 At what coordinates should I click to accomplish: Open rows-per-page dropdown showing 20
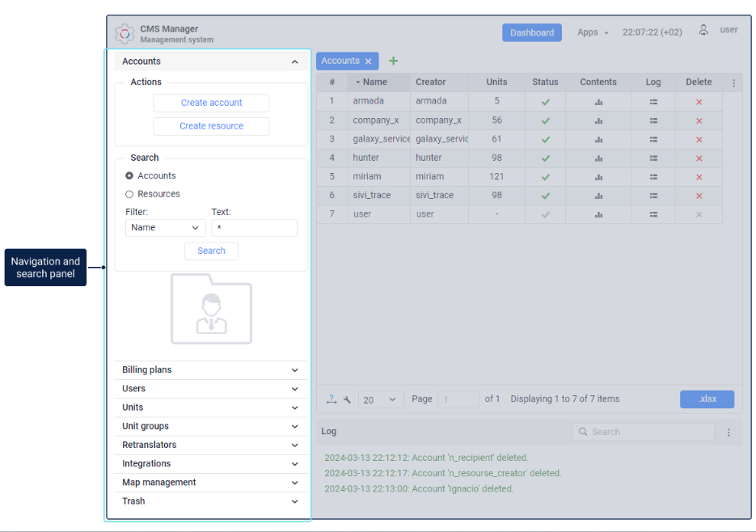380,399
